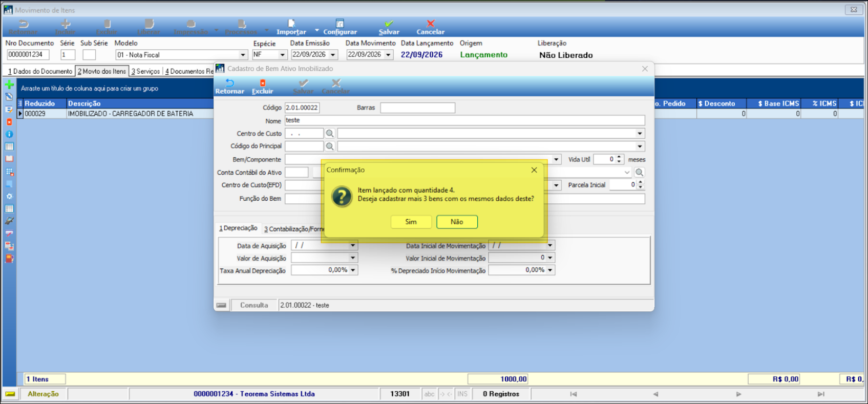The height and width of the screenshot is (404, 868).
Task: Open the Data Movimento date dropdown
Action: pyautogui.click(x=389, y=55)
